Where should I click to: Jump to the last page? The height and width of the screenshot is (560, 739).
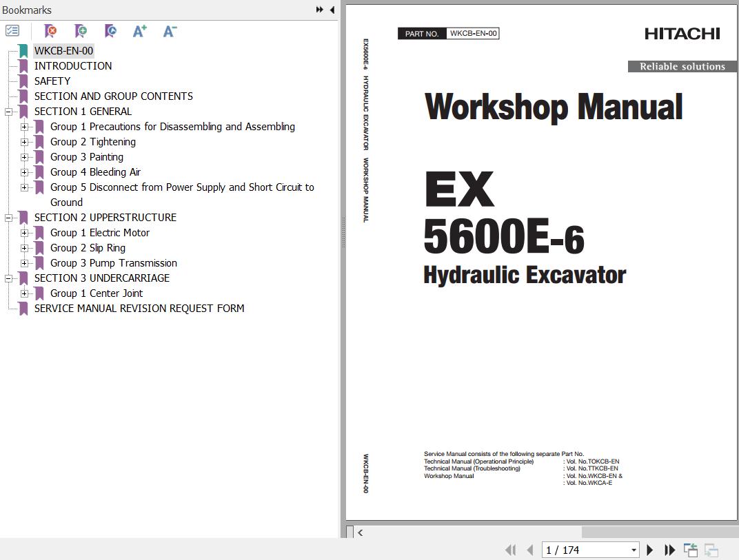pyautogui.click(x=669, y=550)
